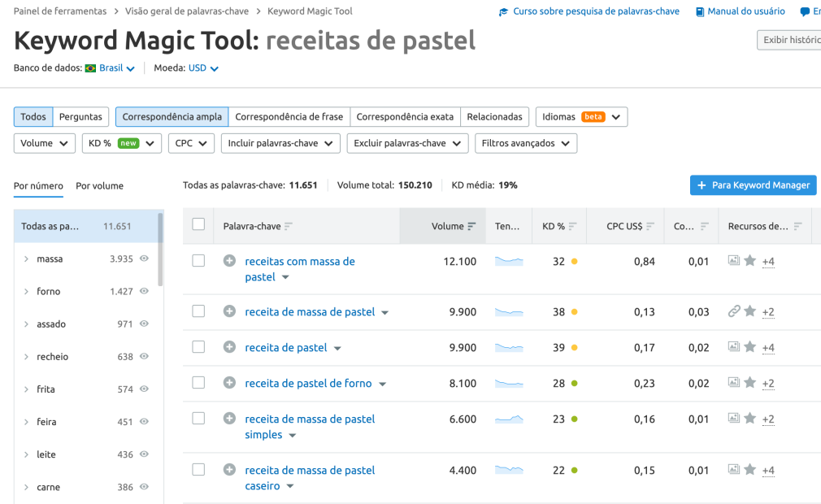
Task: Click star SERP icon in 'receita de massa de pastel caseiro' row
Action: 749,469
